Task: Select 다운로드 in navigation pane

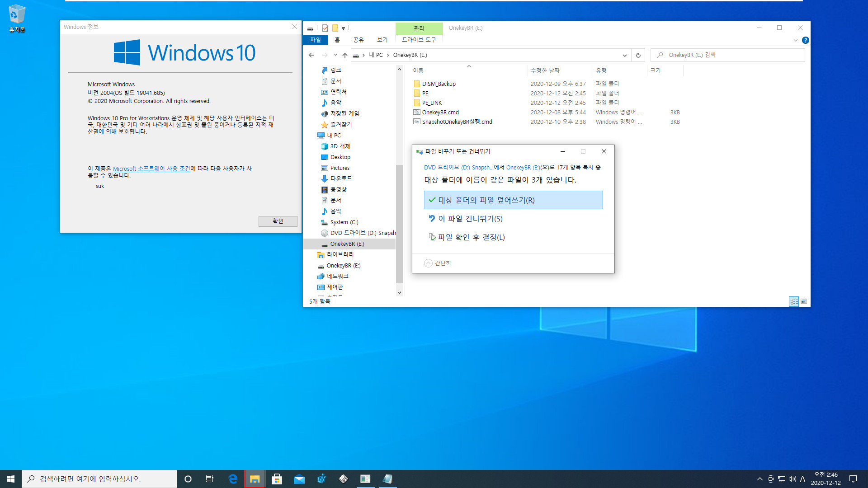Action: (x=341, y=178)
